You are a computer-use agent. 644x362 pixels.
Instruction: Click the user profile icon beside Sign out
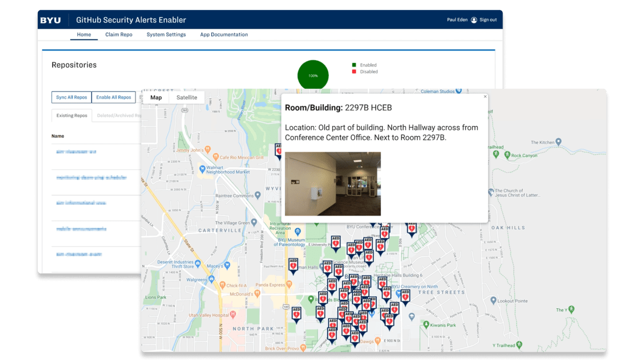tap(474, 20)
